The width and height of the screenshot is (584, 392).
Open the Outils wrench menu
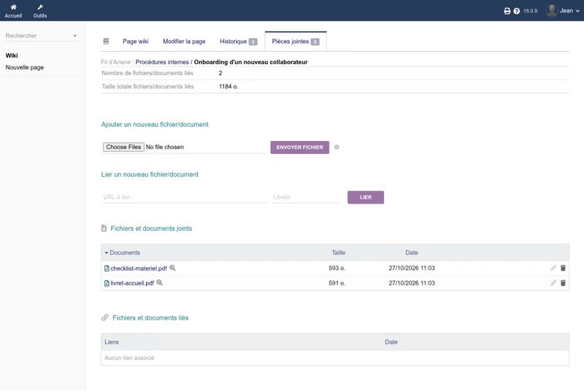[40, 11]
